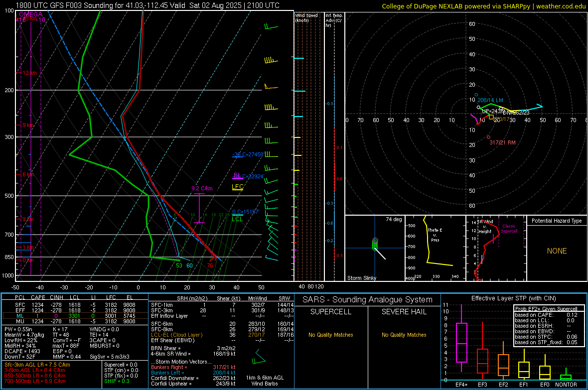Viewport: 588px width, 390px height.
Task: Click the magenta '9.2 C/km' lapse rate label
Action: coord(202,188)
